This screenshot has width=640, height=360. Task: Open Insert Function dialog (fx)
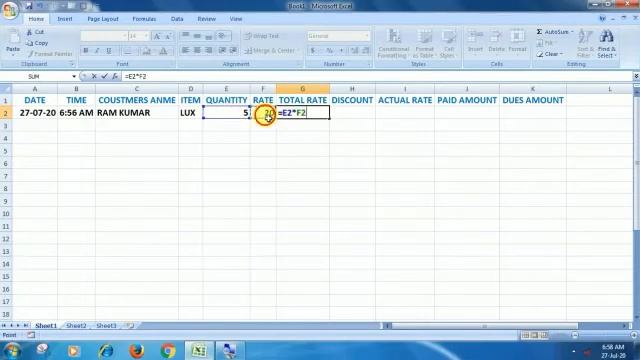coord(115,76)
